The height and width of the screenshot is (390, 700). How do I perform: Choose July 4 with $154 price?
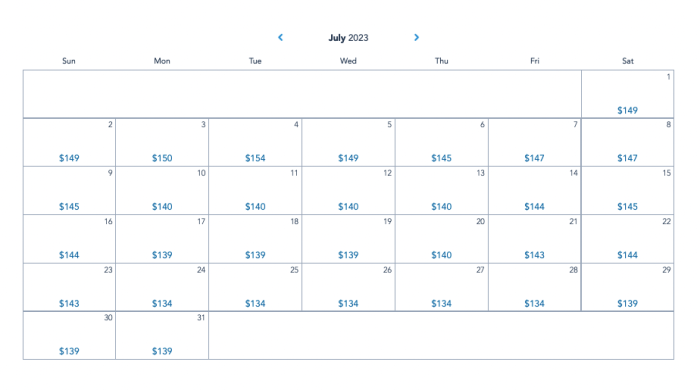(255, 142)
